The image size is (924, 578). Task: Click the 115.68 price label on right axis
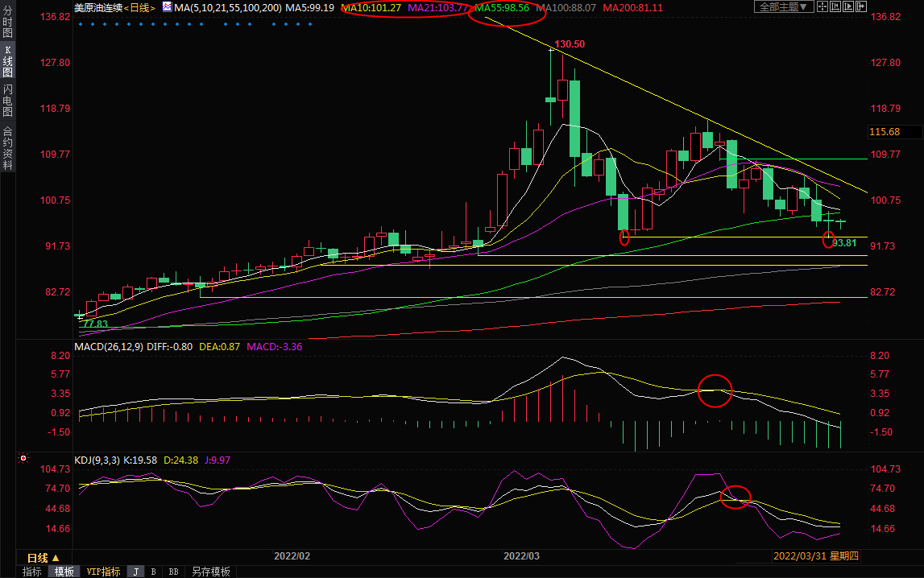pyautogui.click(x=885, y=131)
